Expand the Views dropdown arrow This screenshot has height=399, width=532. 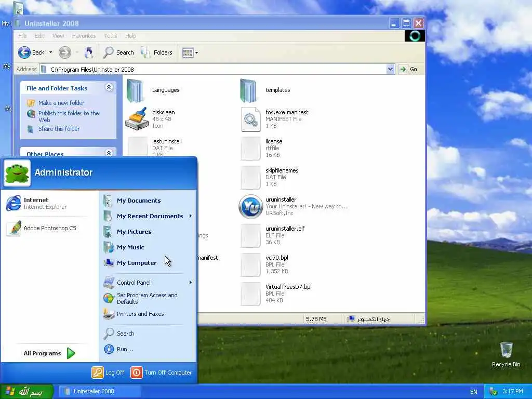(x=196, y=52)
